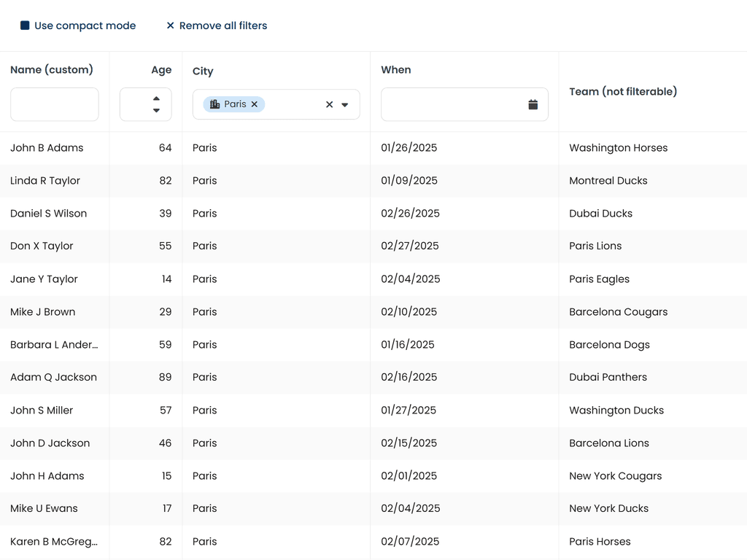Viewport: 747px width, 560px height.
Task: Click the Paris Lions team cell
Action: (595, 246)
